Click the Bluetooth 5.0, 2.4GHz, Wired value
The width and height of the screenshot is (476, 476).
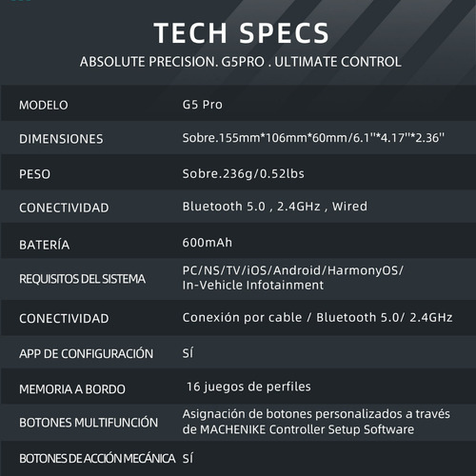(274, 207)
